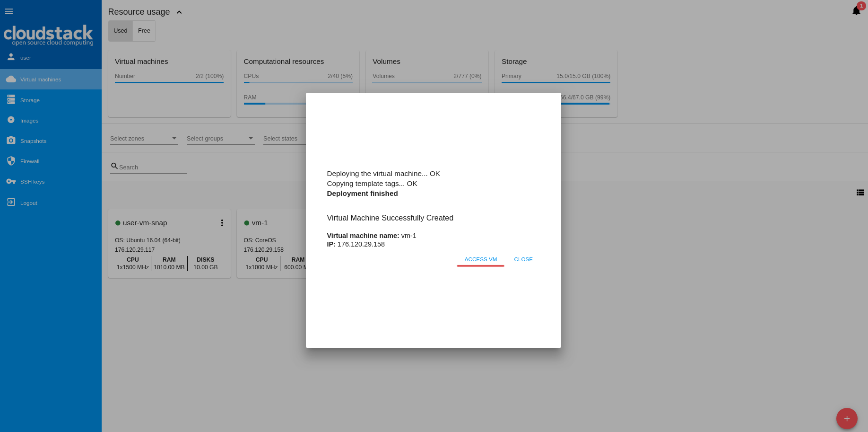The image size is (868, 432).
Task: Click the hamburger menu icon
Action: point(9,11)
